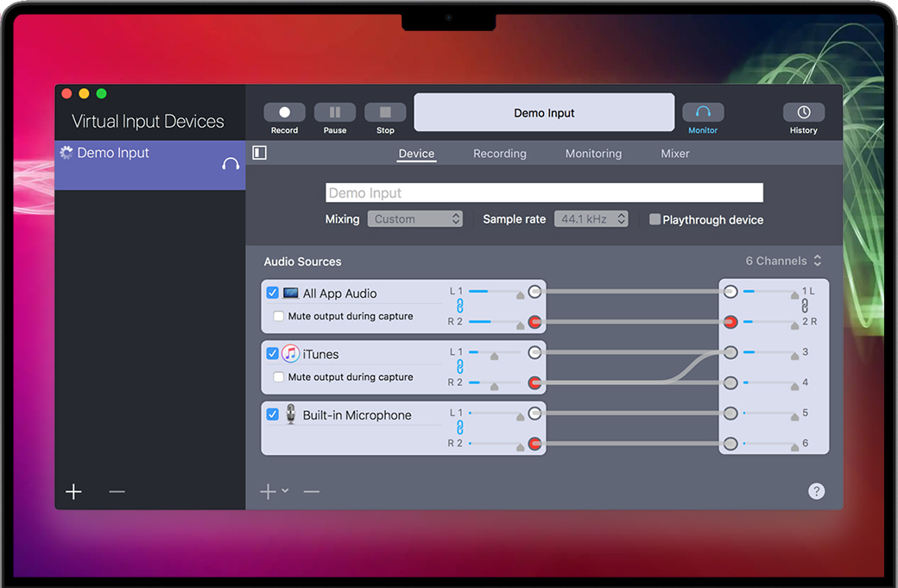Toggle the Monitor headphones icon
Image resolution: width=898 pixels, height=588 pixels.
[703, 113]
